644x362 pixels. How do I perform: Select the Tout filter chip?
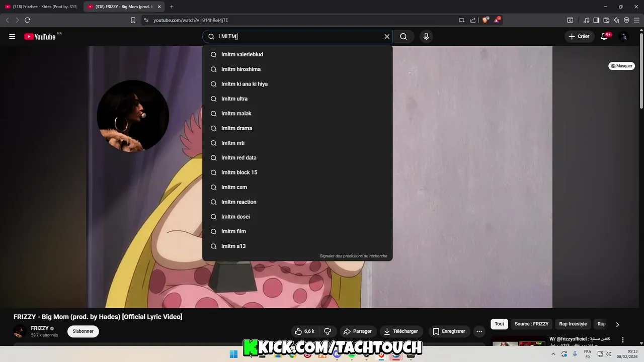pyautogui.click(x=499, y=324)
